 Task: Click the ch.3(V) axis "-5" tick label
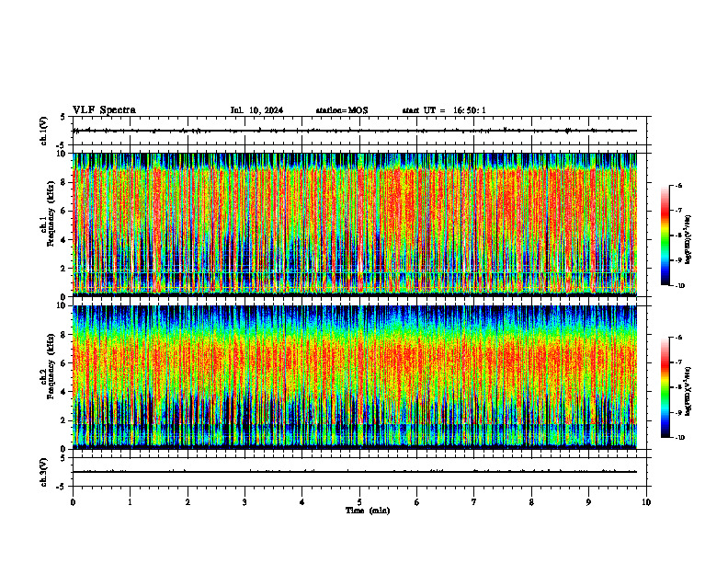[62, 487]
